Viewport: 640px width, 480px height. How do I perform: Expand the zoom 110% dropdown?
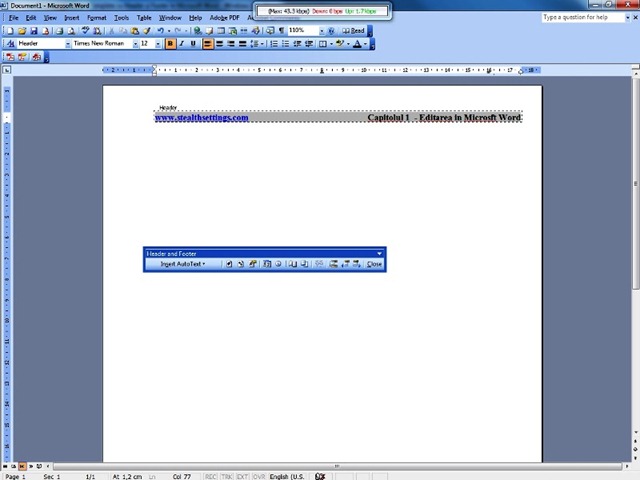(322, 31)
